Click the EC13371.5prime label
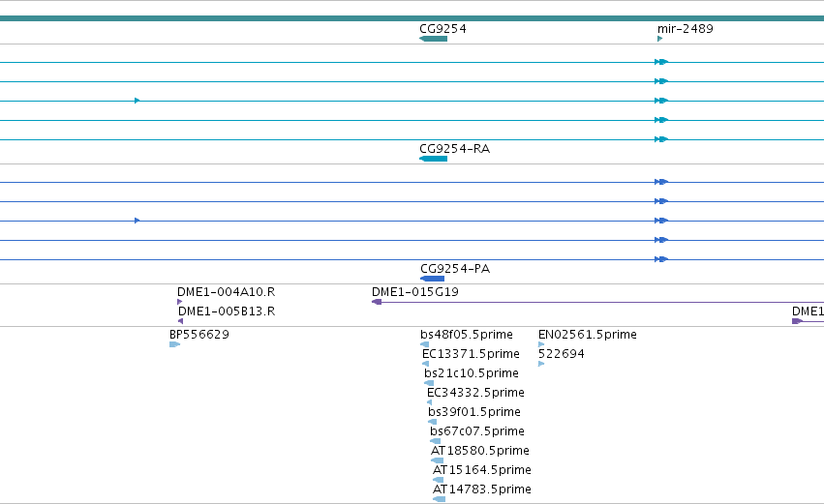The height and width of the screenshot is (504, 824). (x=471, y=354)
